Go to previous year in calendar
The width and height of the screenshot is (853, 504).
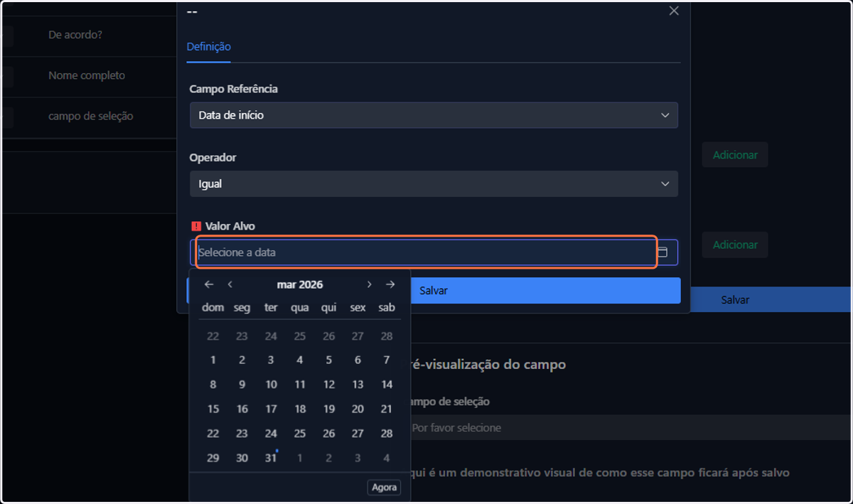click(208, 284)
